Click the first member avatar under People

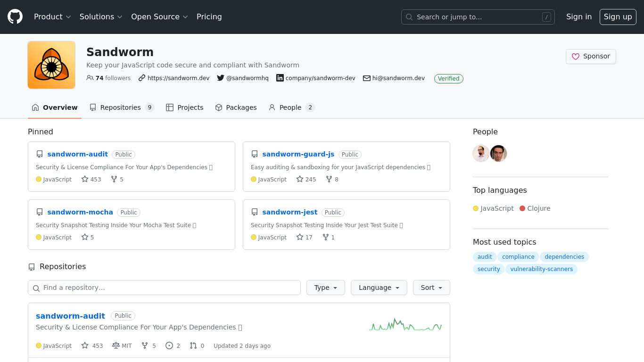(481, 153)
